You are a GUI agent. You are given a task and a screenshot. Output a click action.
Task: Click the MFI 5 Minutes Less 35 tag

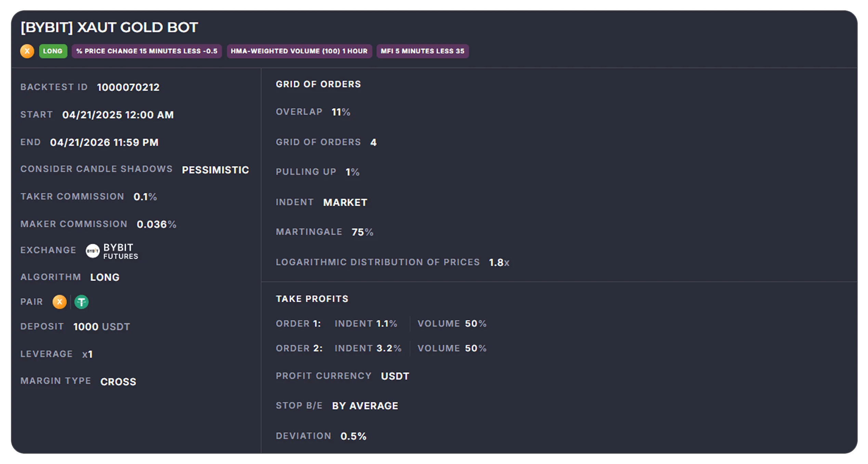(x=423, y=51)
